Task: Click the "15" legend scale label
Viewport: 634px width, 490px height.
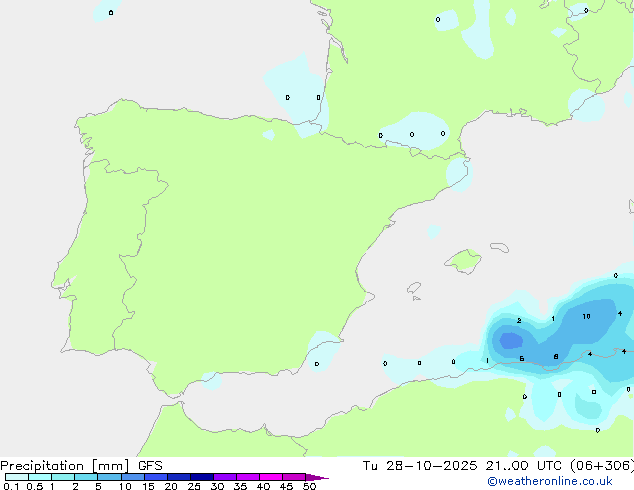Action: tap(148, 486)
